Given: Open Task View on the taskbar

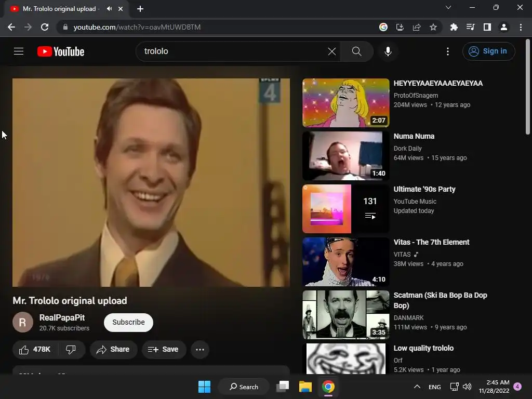Looking at the screenshot, I should click(283, 387).
